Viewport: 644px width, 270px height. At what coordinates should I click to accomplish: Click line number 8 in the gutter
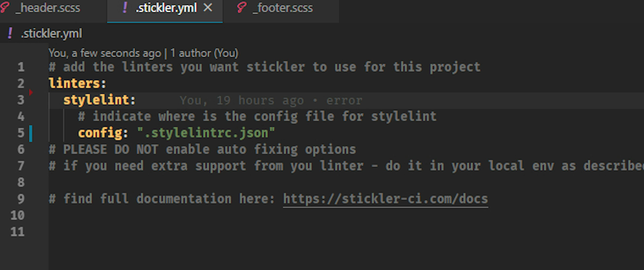point(21,182)
